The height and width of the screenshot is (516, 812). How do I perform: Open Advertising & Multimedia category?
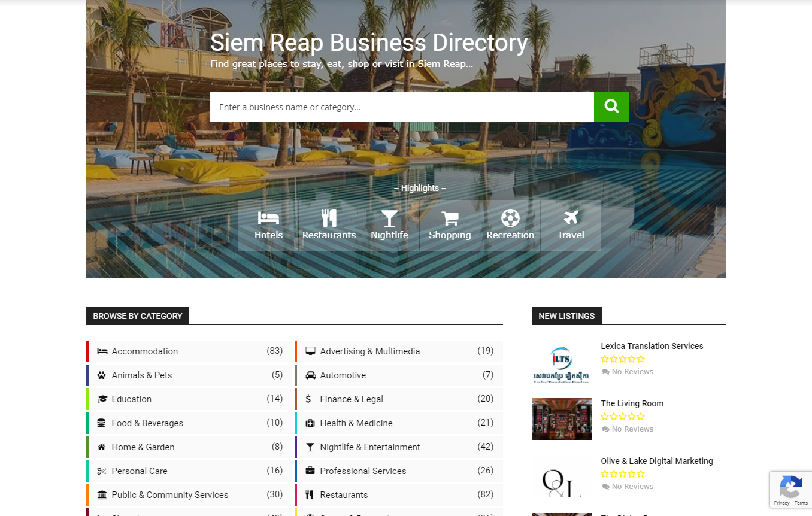[x=369, y=351]
